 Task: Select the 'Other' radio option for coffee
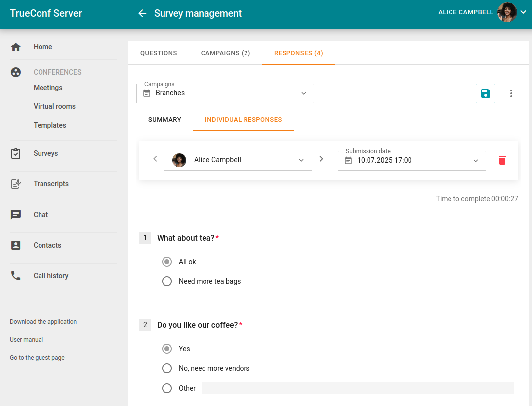pyautogui.click(x=167, y=388)
